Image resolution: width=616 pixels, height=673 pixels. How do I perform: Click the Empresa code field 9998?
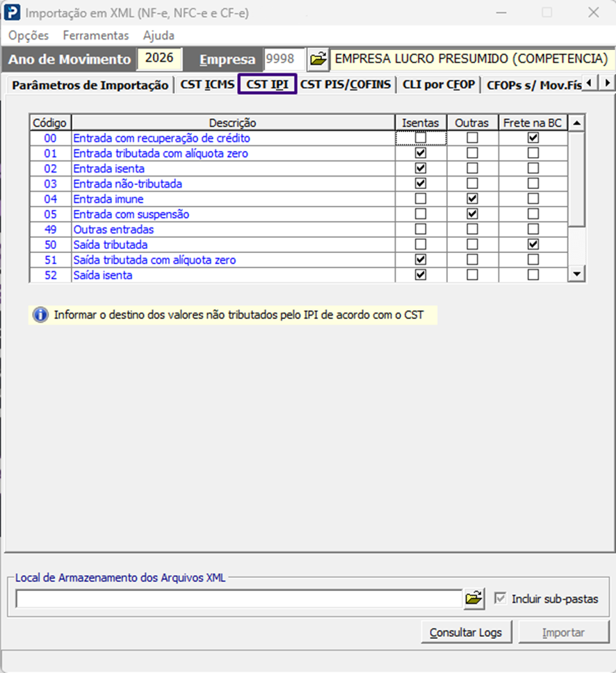click(x=284, y=59)
